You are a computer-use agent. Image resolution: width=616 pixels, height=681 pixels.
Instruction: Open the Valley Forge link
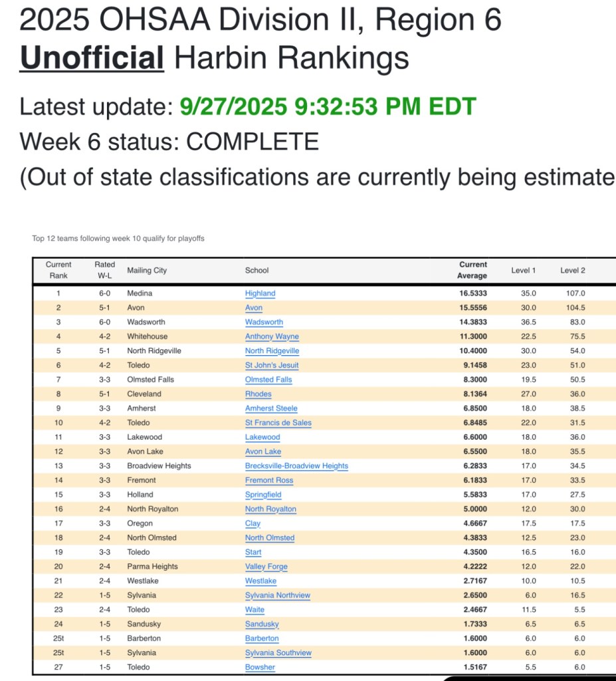(266, 567)
